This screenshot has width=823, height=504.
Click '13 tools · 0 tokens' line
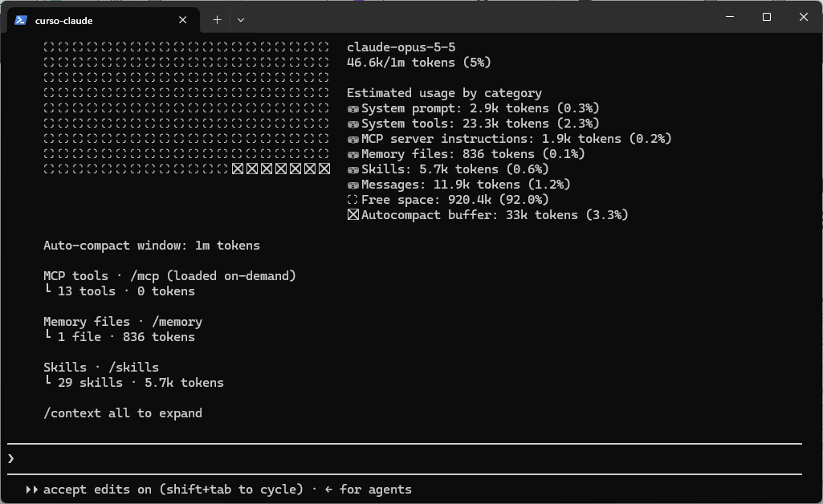119,291
